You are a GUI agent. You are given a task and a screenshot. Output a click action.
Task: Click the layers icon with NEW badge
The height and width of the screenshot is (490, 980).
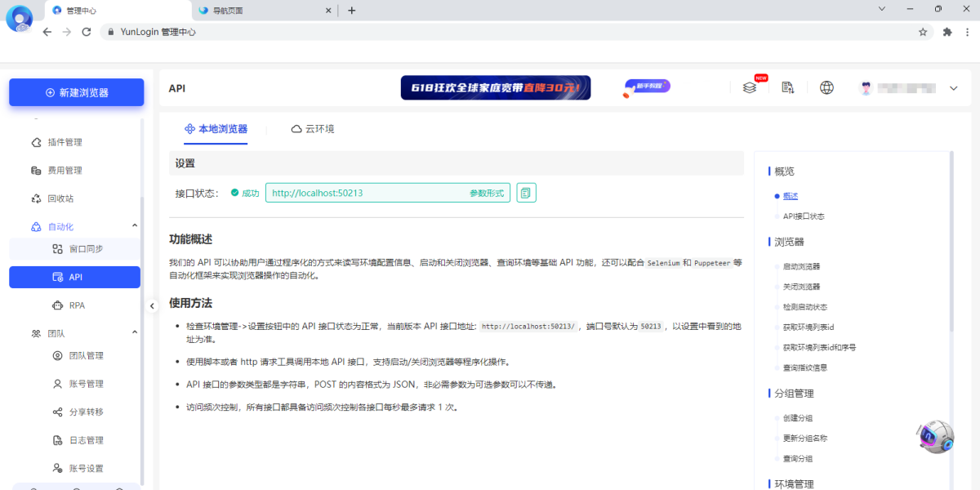click(x=749, y=88)
